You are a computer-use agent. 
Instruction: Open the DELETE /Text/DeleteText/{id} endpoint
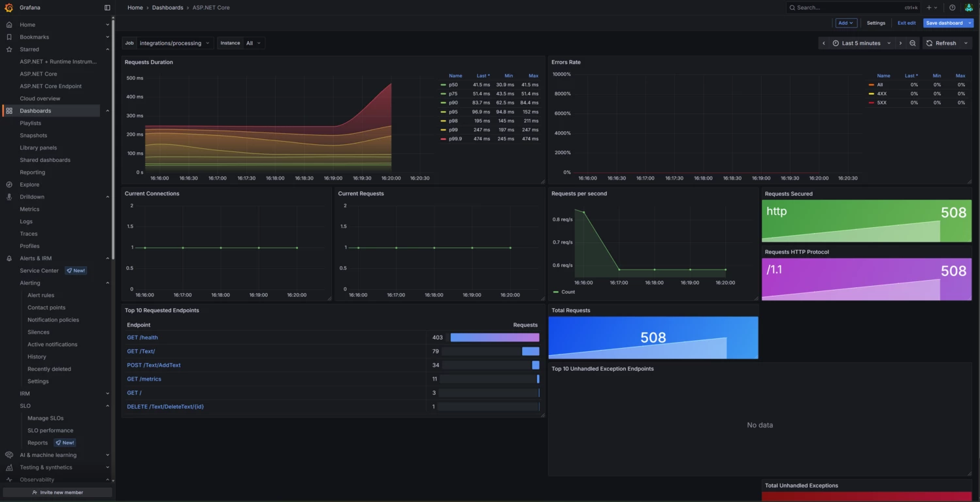click(x=165, y=407)
